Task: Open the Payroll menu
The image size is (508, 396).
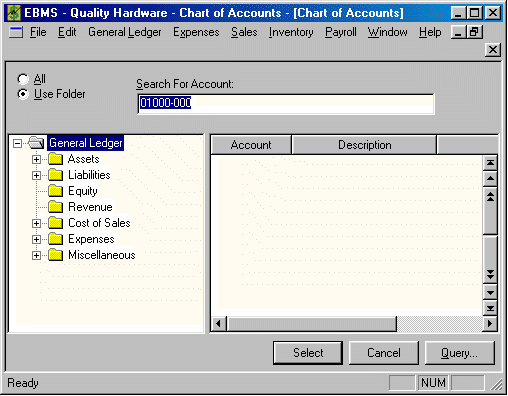Action: click(341, 32)
